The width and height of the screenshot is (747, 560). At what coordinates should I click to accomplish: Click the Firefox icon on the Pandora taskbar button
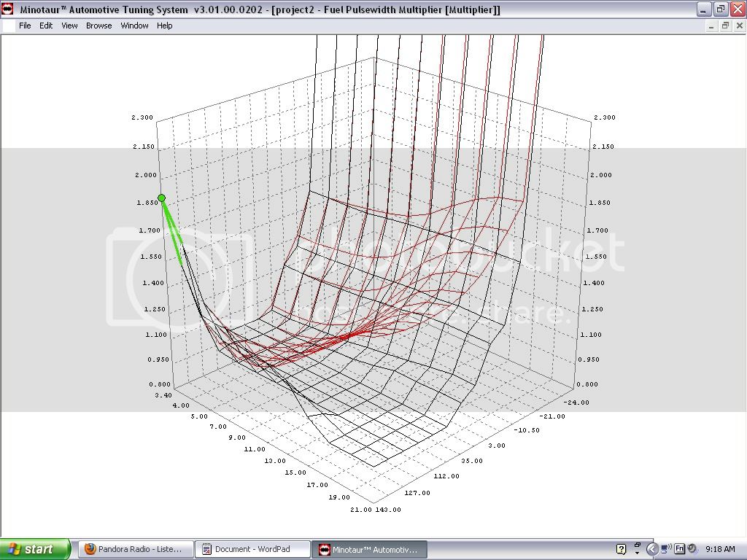pyautogui.click(x=90, y=549)
